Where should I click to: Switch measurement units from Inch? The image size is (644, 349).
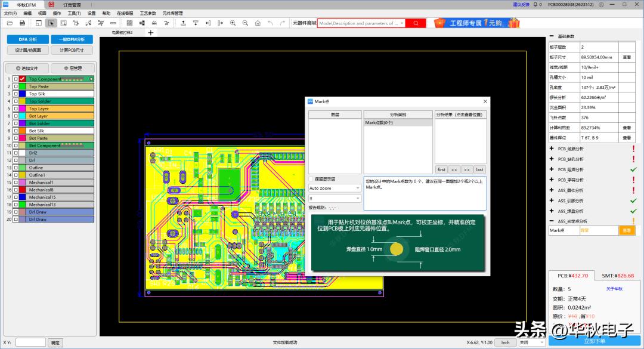506,342
